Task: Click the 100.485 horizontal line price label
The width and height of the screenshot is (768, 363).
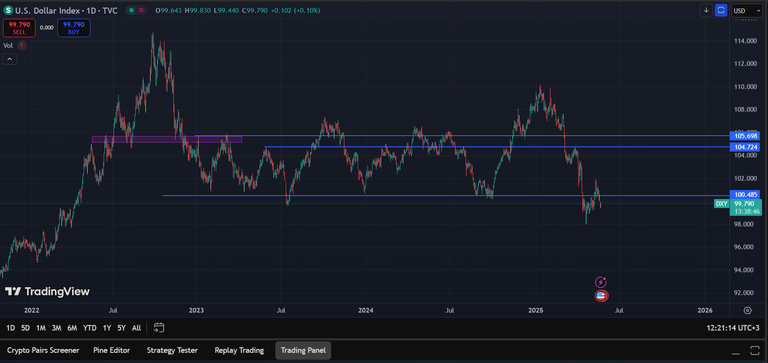Action: (746, 195)
